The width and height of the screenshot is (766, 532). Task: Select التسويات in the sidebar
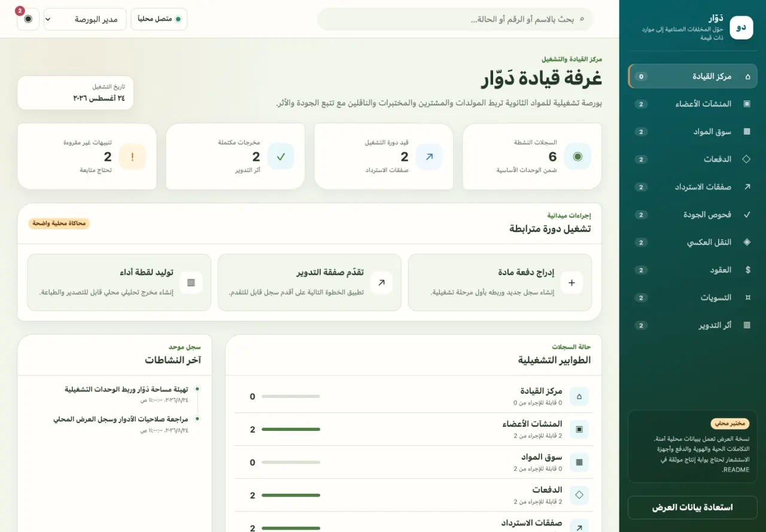click(692, 297)
